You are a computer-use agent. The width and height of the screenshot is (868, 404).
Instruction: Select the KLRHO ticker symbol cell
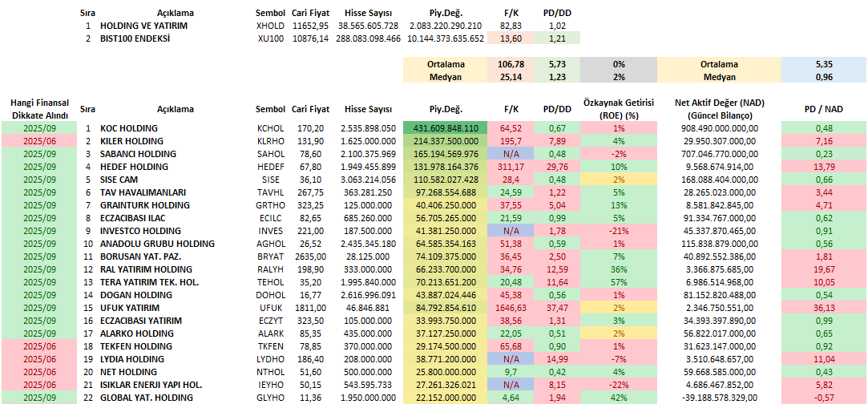coord(269,141)
